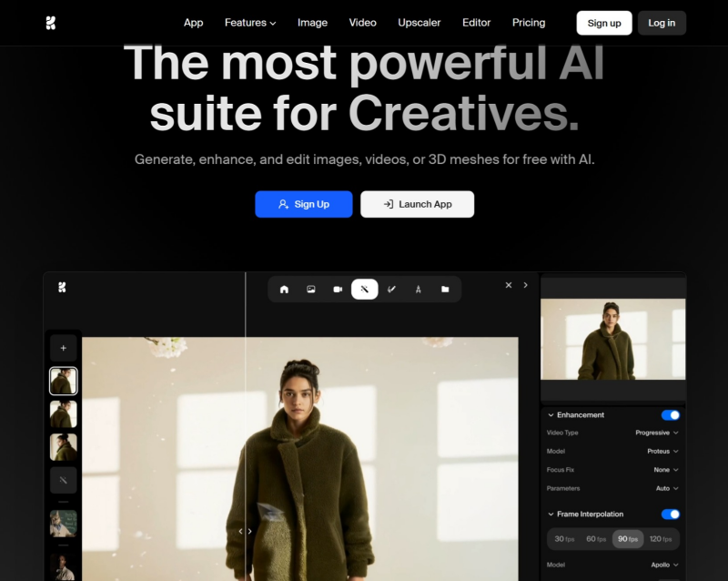Toggle the Enhancement switch off

(670, 415)
